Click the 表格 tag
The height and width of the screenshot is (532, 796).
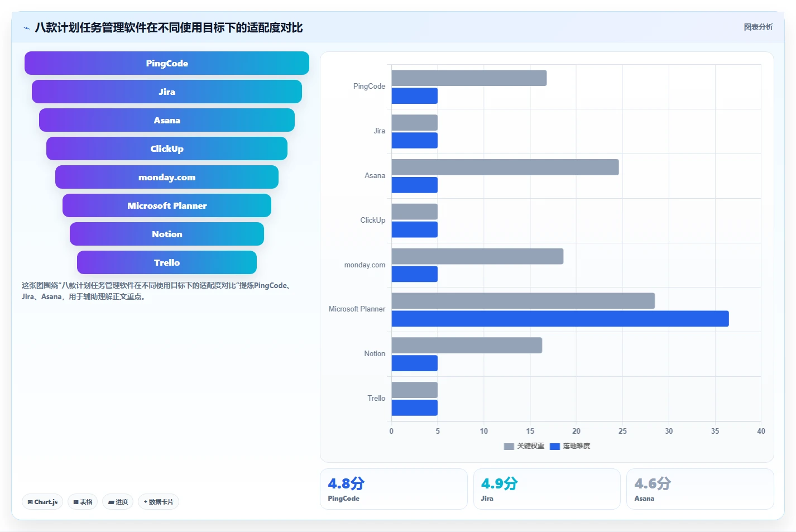point(83,502)
